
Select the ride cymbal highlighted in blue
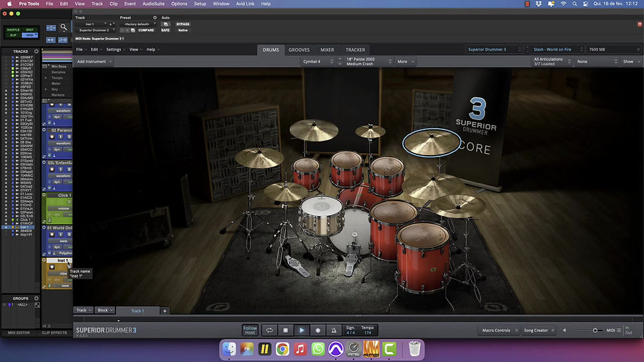[431, 142]
